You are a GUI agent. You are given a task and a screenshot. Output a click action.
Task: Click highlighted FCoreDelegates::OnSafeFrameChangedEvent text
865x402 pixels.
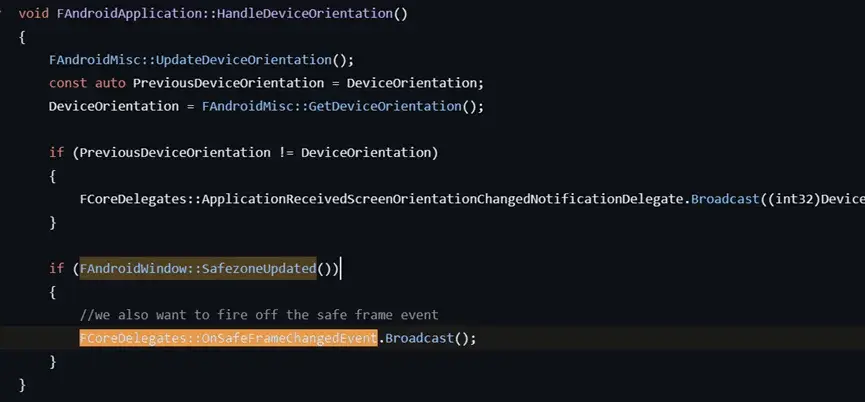(x=228, y=338)
